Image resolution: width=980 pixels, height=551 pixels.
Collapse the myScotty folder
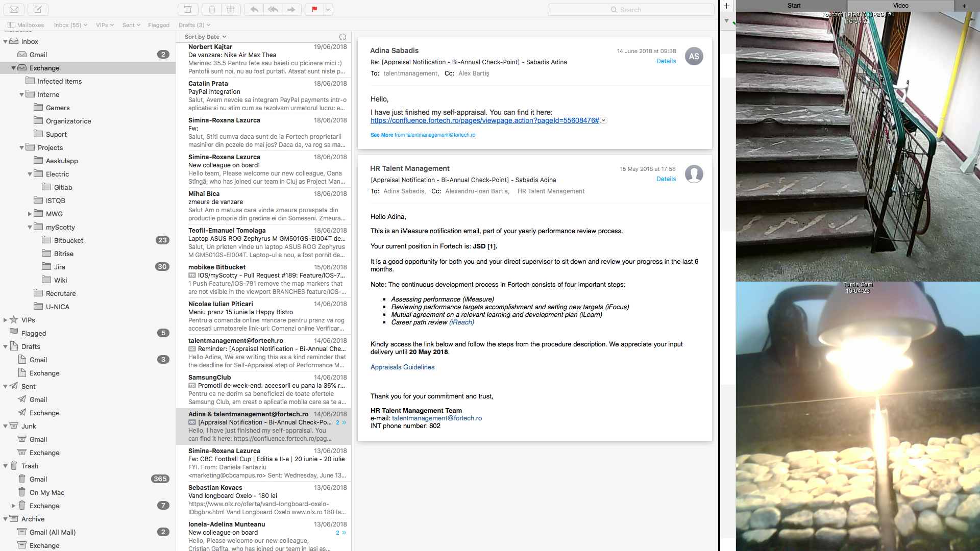pyautogui.click(x=30, y=228)
